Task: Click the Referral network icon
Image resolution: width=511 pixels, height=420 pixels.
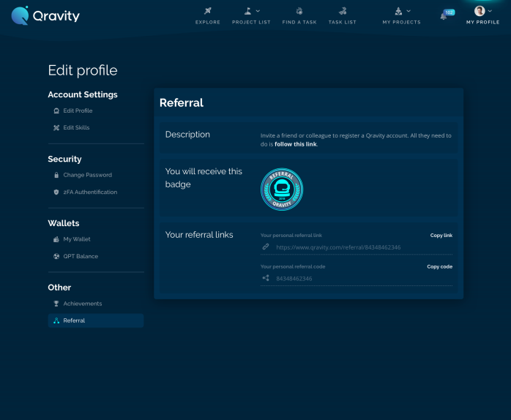Action: coord(56,320)
